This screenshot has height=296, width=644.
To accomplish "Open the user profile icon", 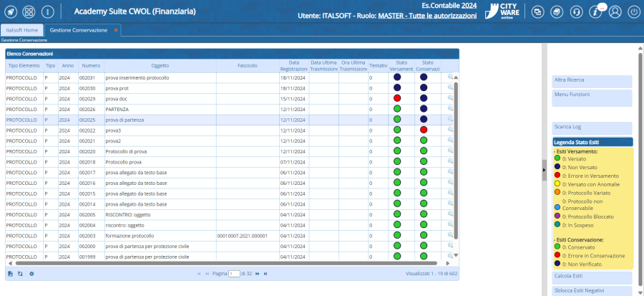I will tap(615, 12).
